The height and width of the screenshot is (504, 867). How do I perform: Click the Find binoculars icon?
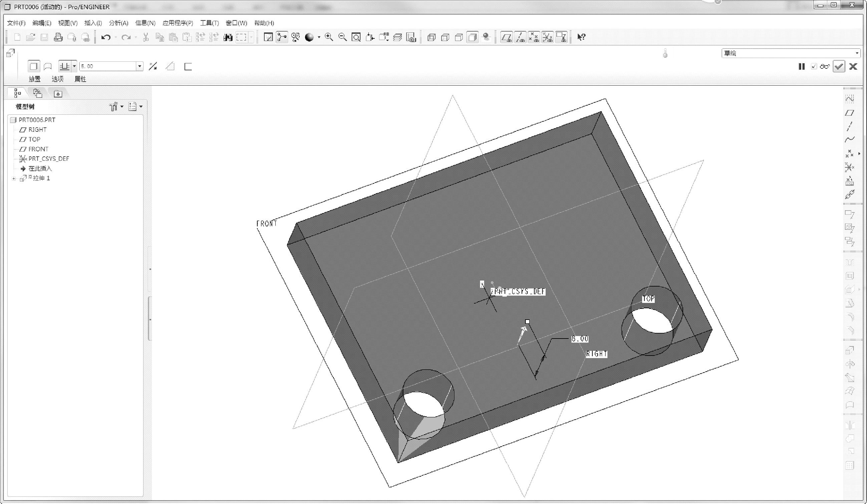pos(228,37)
